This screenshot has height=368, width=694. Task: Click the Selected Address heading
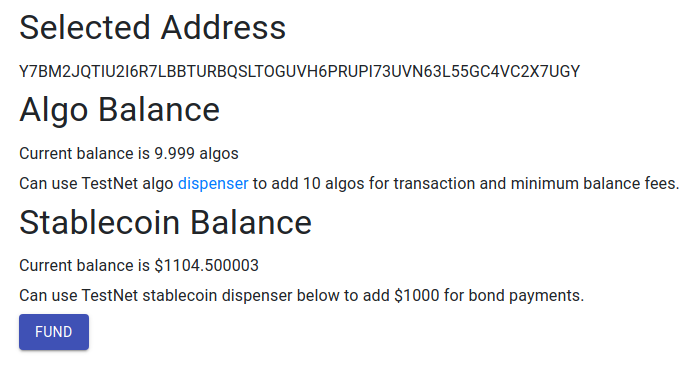point(153,27)
